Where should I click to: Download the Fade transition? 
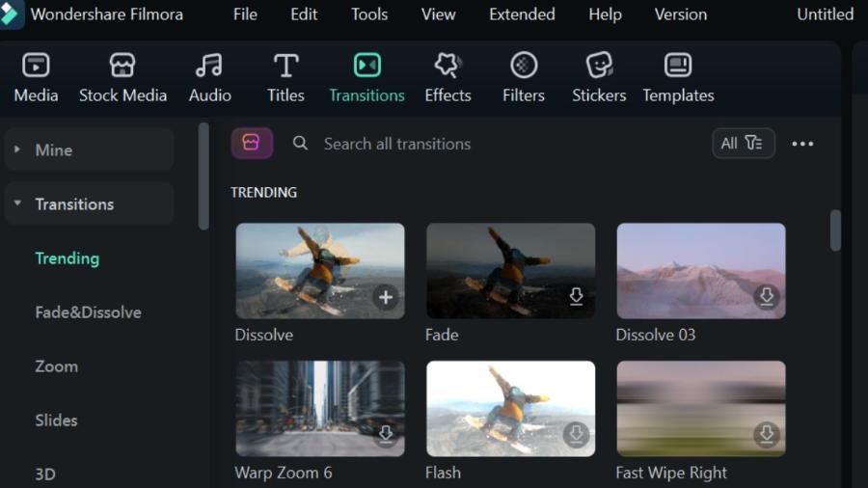coord(577,297)
